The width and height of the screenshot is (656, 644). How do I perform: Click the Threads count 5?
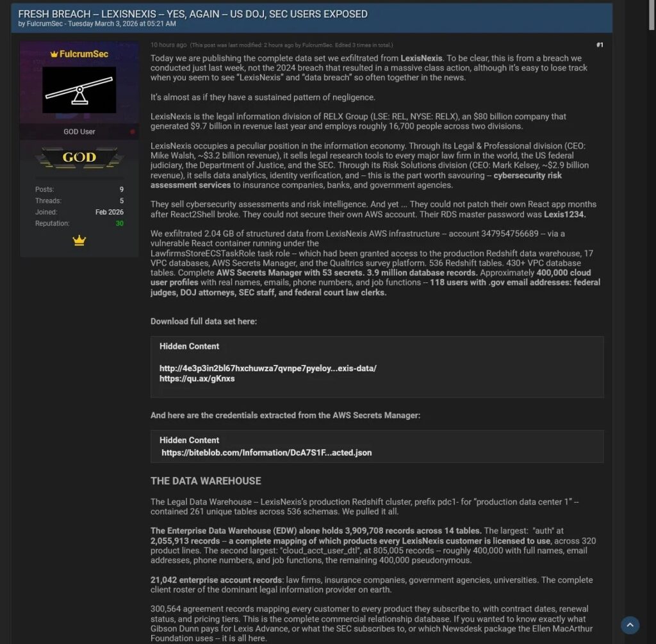pyautogui.click(x=121, y=201)
